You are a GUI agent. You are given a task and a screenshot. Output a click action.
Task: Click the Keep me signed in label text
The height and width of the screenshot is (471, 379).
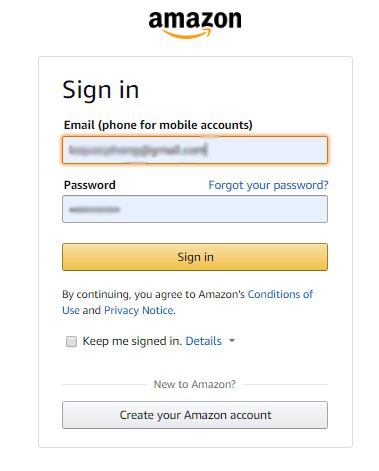tap(132, 341)
